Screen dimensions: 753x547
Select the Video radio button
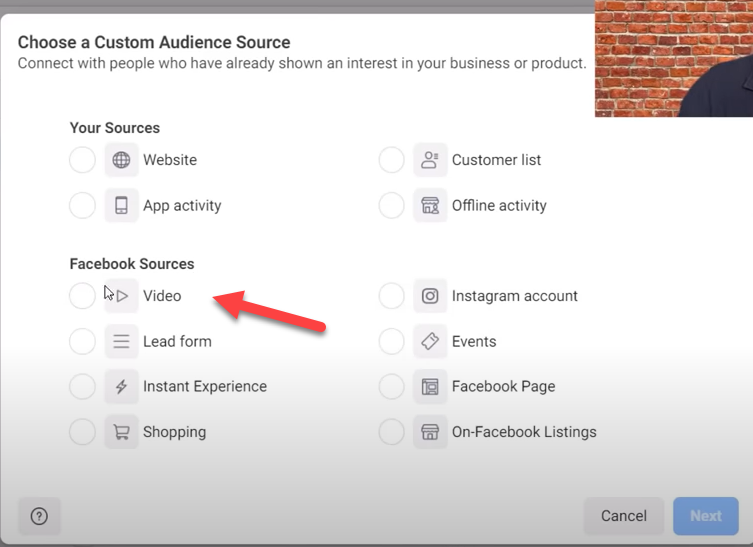click(x=83, y=296)
